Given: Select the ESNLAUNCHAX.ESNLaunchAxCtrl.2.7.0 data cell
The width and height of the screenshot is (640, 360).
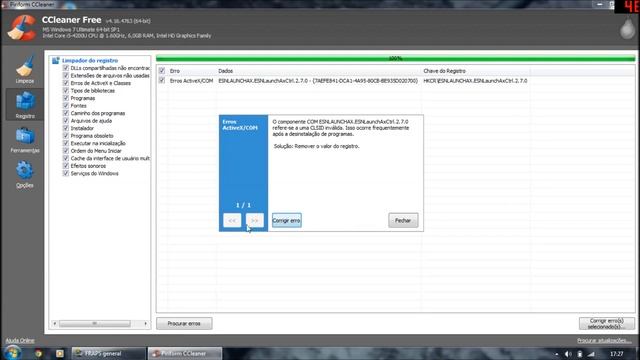Looking at the screenshot, I should pos(318,81).
